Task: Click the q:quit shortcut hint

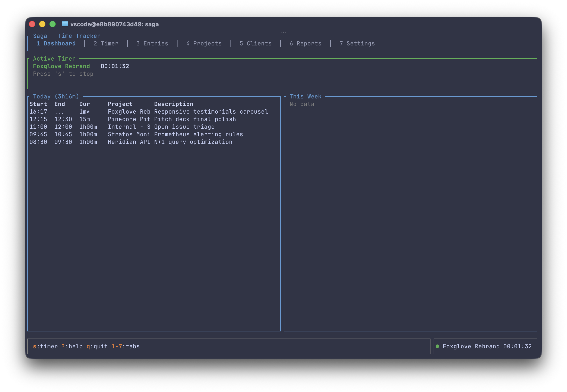Action: 97,346
